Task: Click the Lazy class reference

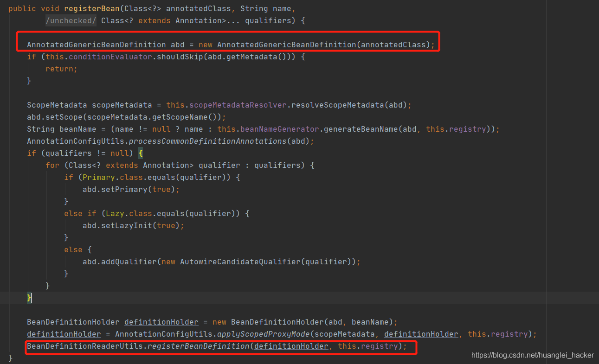Action: (x=115, y=213)
